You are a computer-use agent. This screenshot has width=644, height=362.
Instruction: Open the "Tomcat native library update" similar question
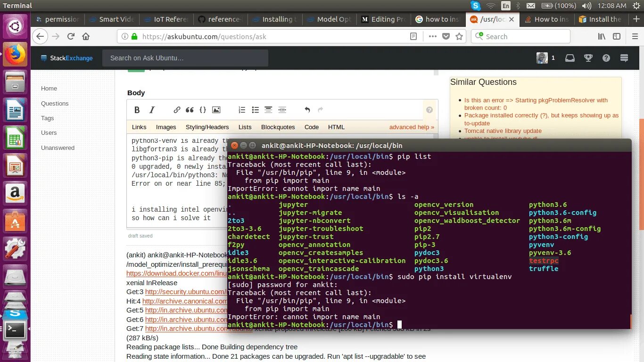[x=503, y=131]
